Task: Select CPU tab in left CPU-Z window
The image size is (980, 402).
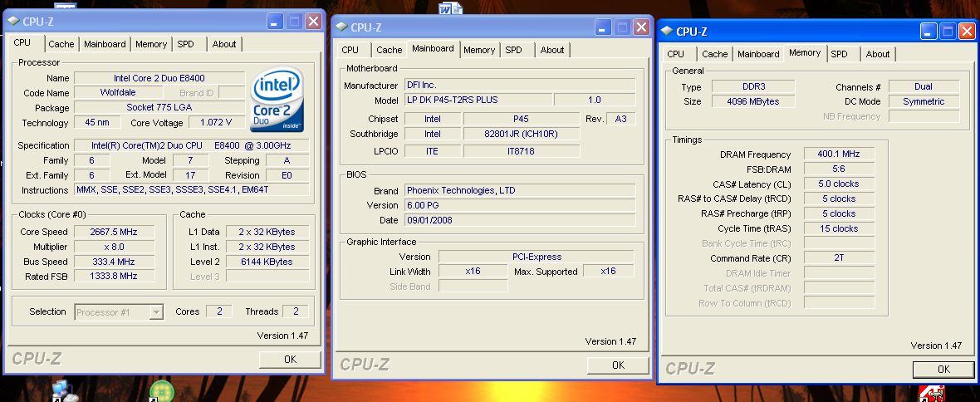Action: pos(22,42)
